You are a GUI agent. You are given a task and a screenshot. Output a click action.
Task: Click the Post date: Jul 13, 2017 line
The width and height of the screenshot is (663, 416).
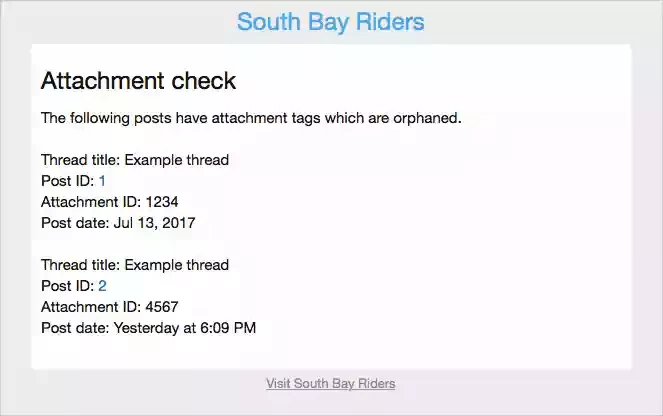(x=118, y=223)
